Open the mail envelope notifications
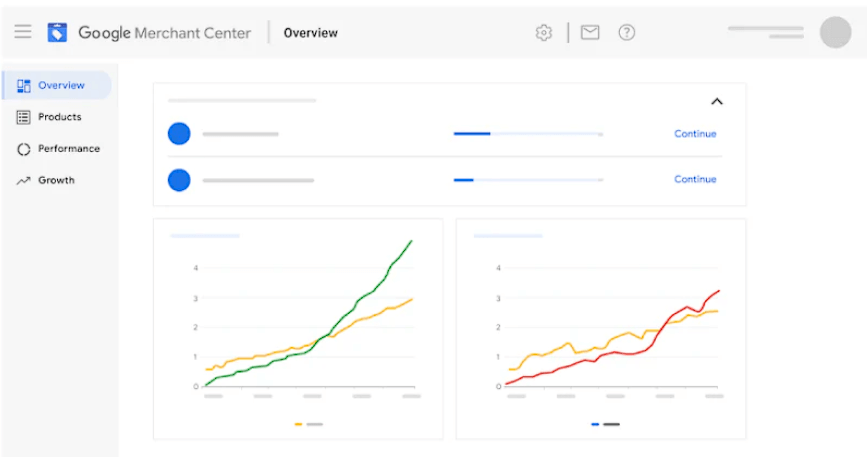This screenshot has width=867, height=457. click(x=590, y=33)
